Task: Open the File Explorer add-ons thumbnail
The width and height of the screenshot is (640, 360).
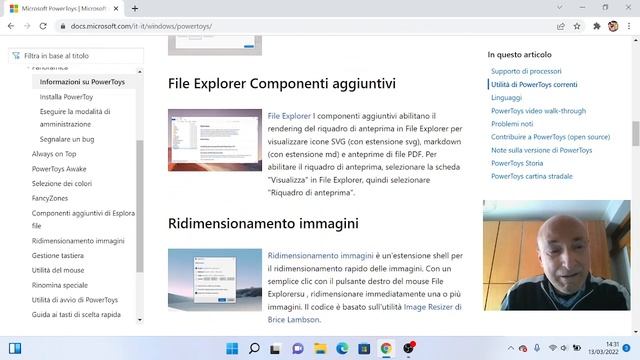Action: 215,140
